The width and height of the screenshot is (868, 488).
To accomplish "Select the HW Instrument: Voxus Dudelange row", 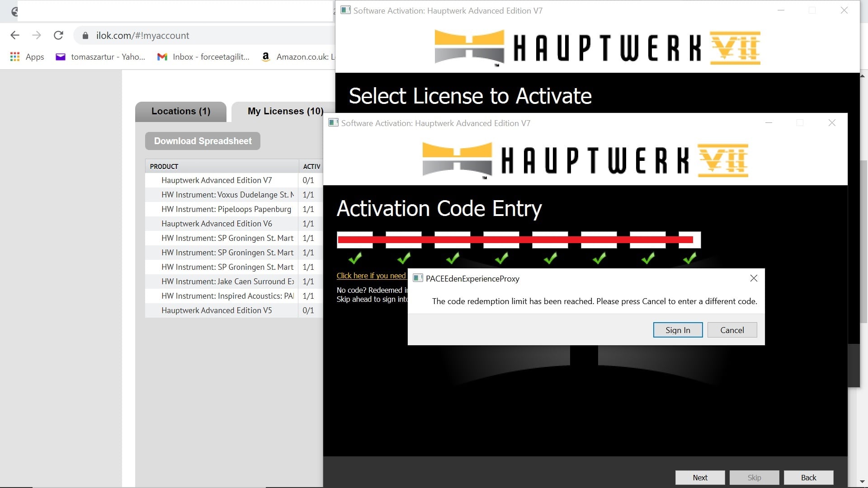I will (x=234, y=195).
